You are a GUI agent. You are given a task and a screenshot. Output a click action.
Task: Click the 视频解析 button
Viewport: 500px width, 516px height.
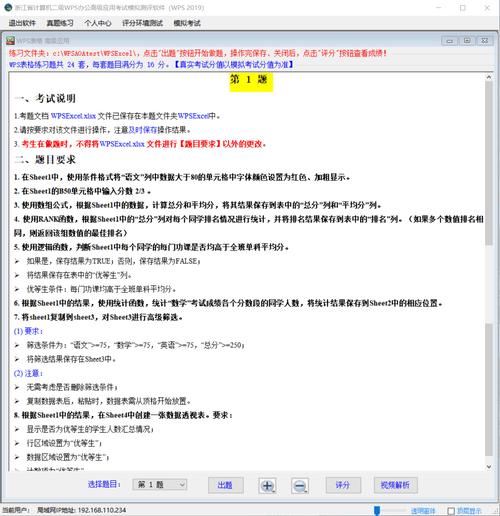(x=395, y=485)
